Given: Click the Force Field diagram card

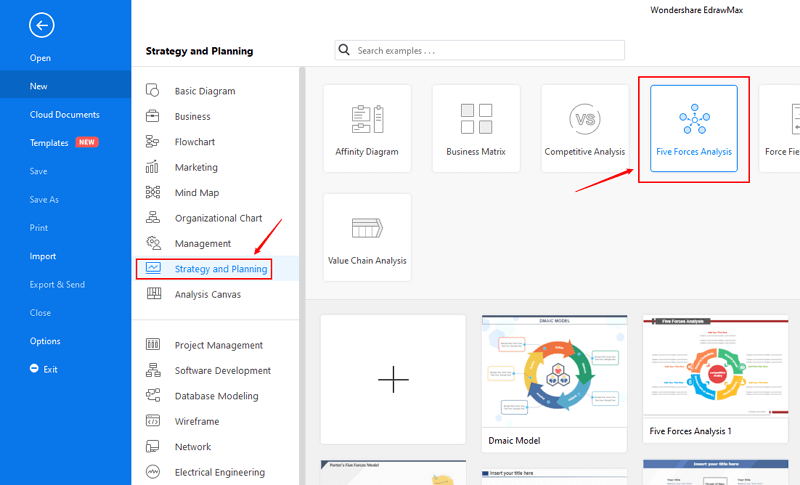Looking at the screenshot, I should point(780,128).
